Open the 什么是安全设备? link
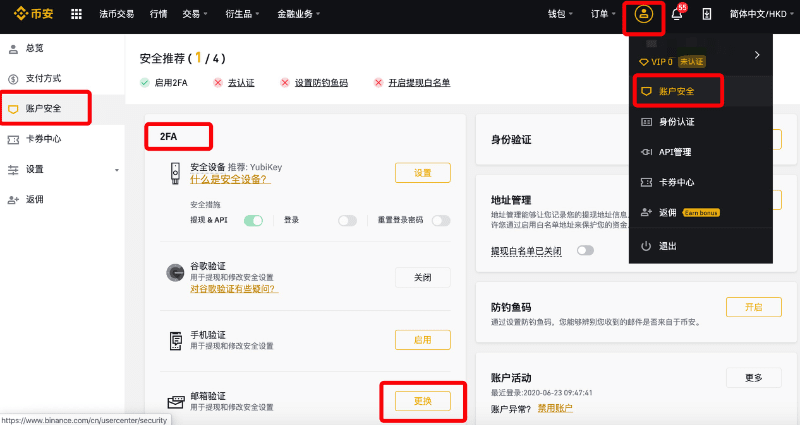800x425 pixels. [230, 179]
